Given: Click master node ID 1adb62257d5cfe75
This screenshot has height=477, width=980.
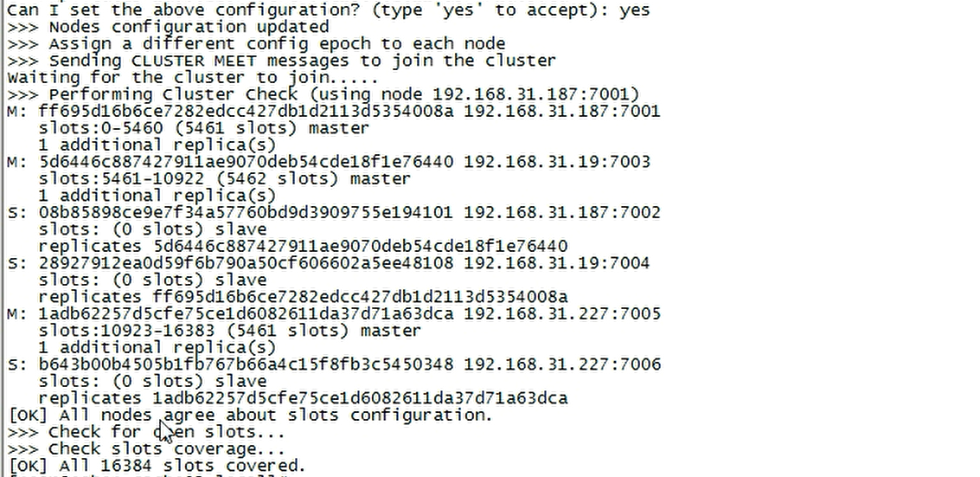Looking at the screenshot, I should pos(246,314).
